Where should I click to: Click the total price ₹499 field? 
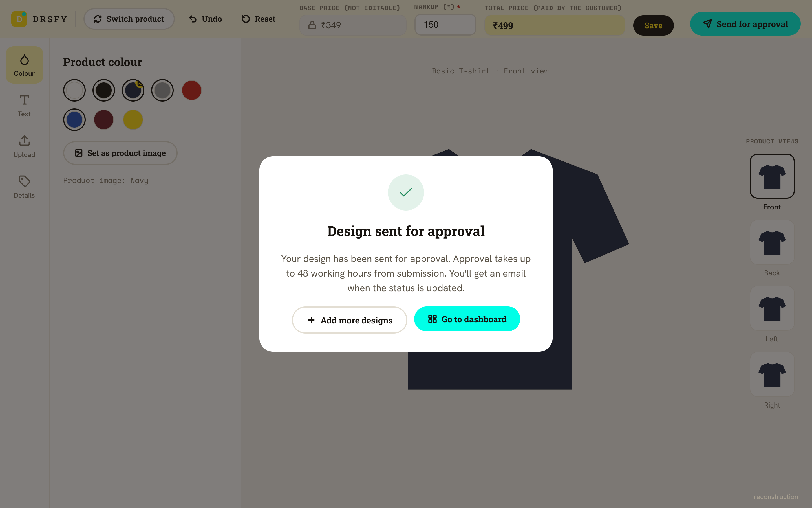[x=554, y=25]
